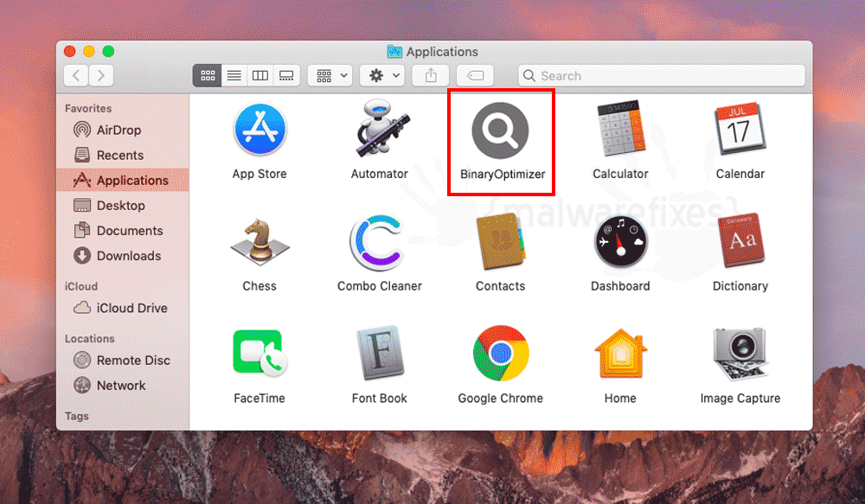Select the Image Capture camera icon
865x504 pixels.
coord(740,354)
